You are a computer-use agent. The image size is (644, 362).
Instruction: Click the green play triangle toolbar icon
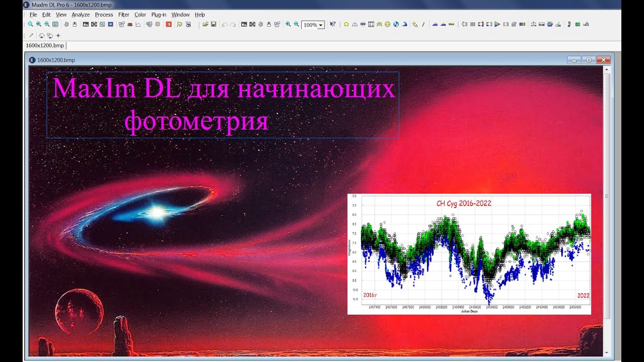tap(497, 24)
